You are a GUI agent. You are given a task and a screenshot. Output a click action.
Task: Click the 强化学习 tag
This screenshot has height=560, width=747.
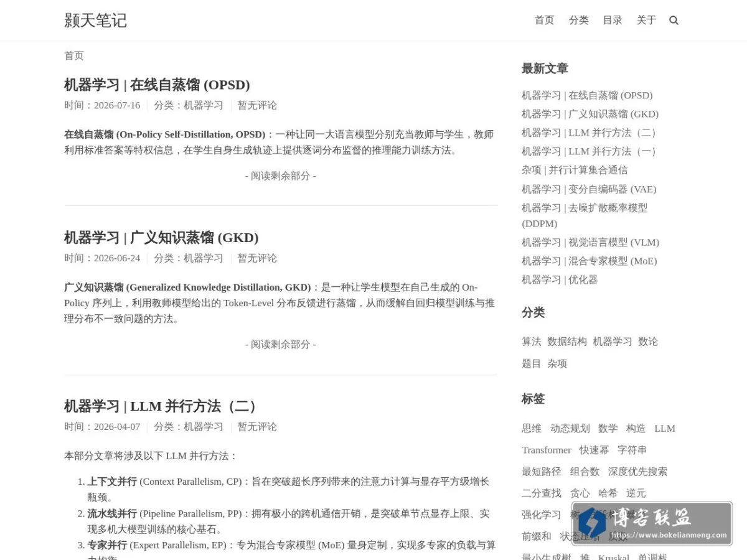coord(542,515)
